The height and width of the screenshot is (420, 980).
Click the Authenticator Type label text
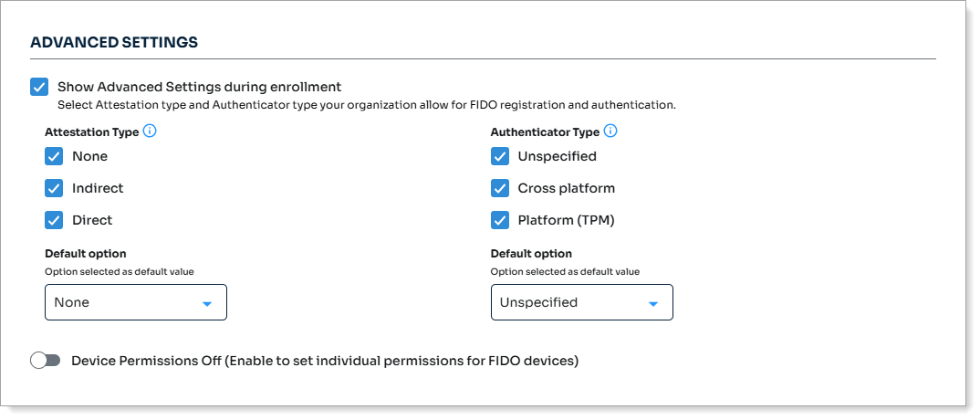point(545,132)
